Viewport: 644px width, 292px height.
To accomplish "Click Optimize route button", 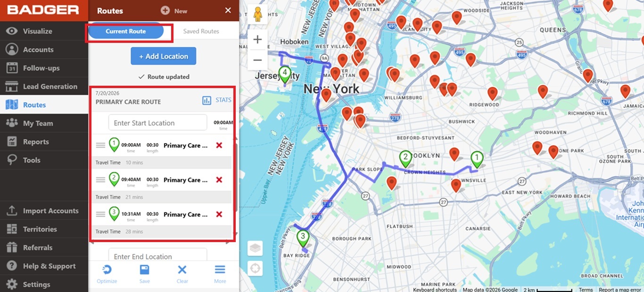I will 107,275.
